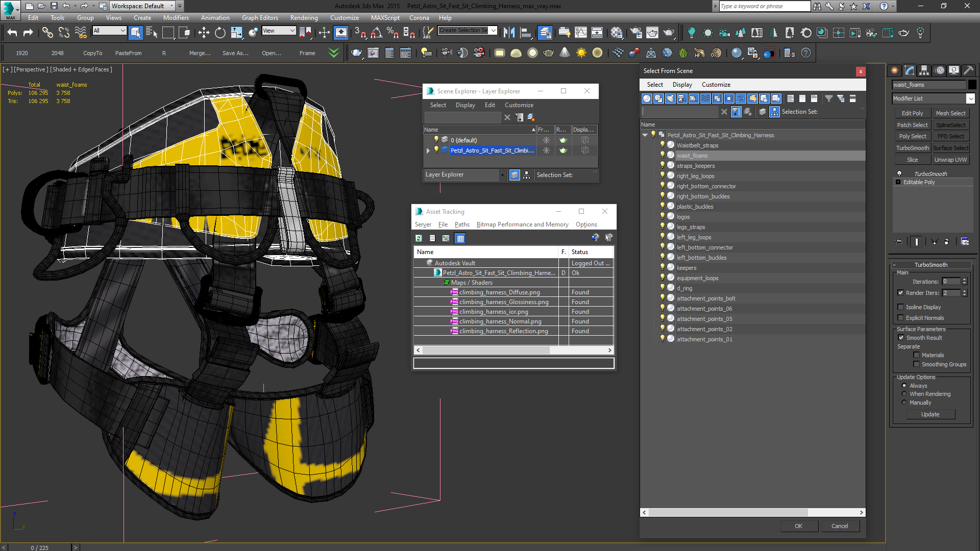Refresh the Asset Tracking list
This screenshot has width=980, height=551.
pos(419,238)
